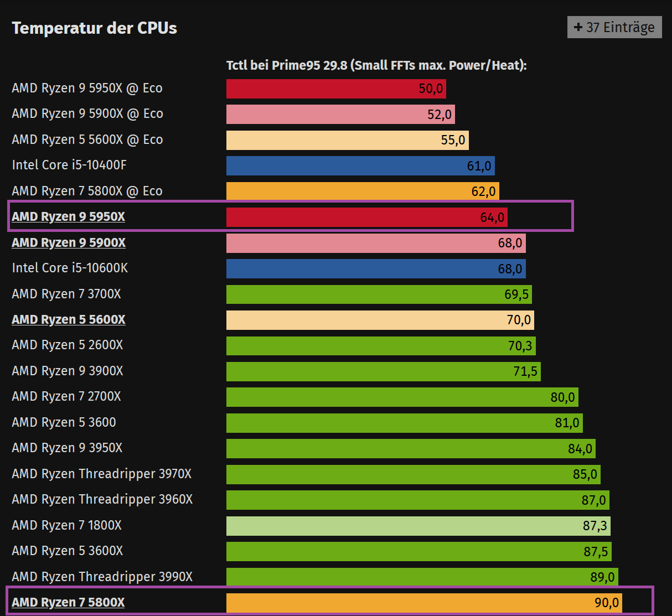
Task: Click the green 87,0 bar
Action: pyautogui.click(x=418, y=500)
